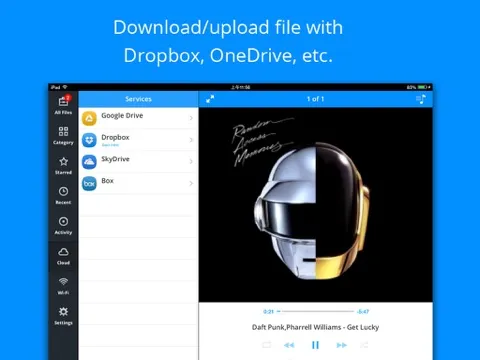Click the Google Drive service icon
480x360 pixels.
pyautogui.click(x=89, y=118)
